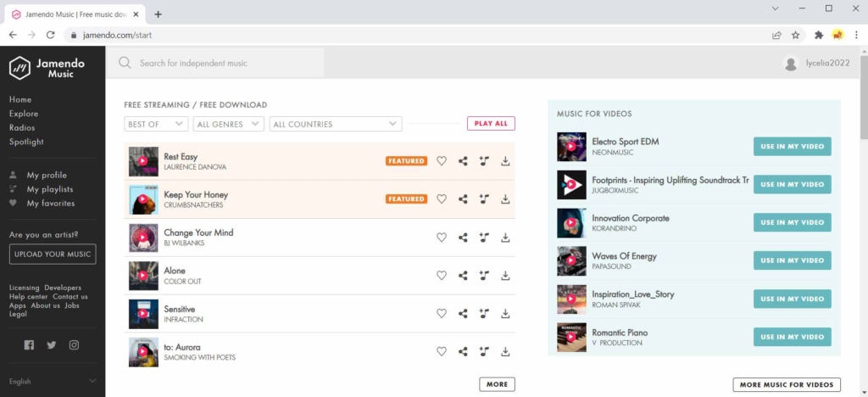Download Keep Your Honey
The height and width of the screenshot is (397, 868).
click(x=505, y=198)
